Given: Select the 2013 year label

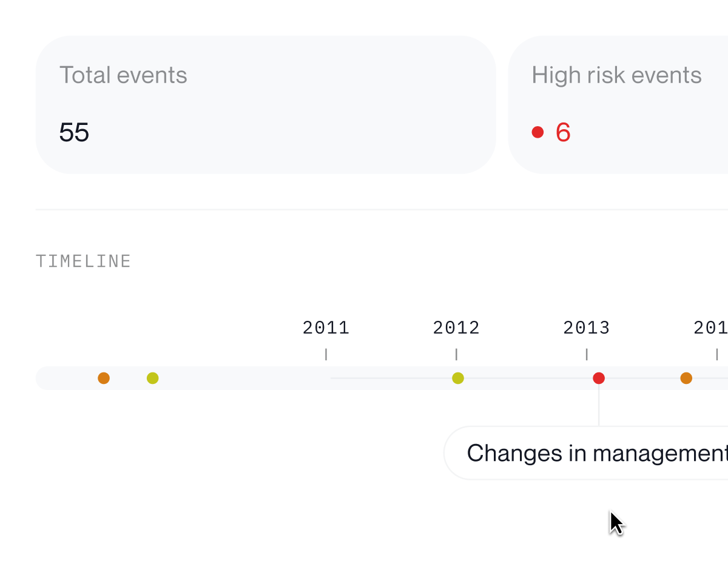Looking at the screenshot, I should coord(586,328).
